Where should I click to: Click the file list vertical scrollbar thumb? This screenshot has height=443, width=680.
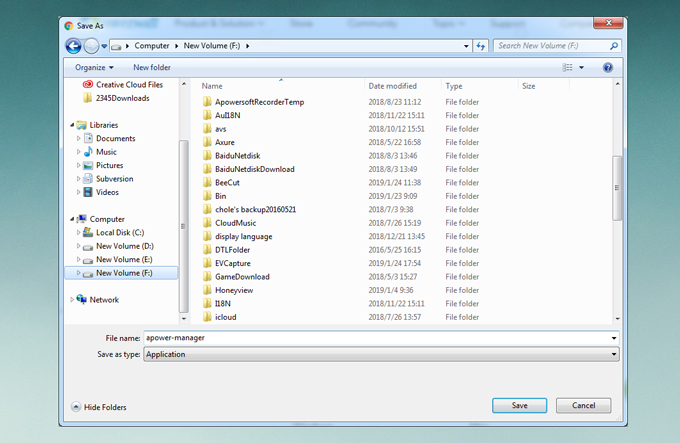[x=617, y=188]
